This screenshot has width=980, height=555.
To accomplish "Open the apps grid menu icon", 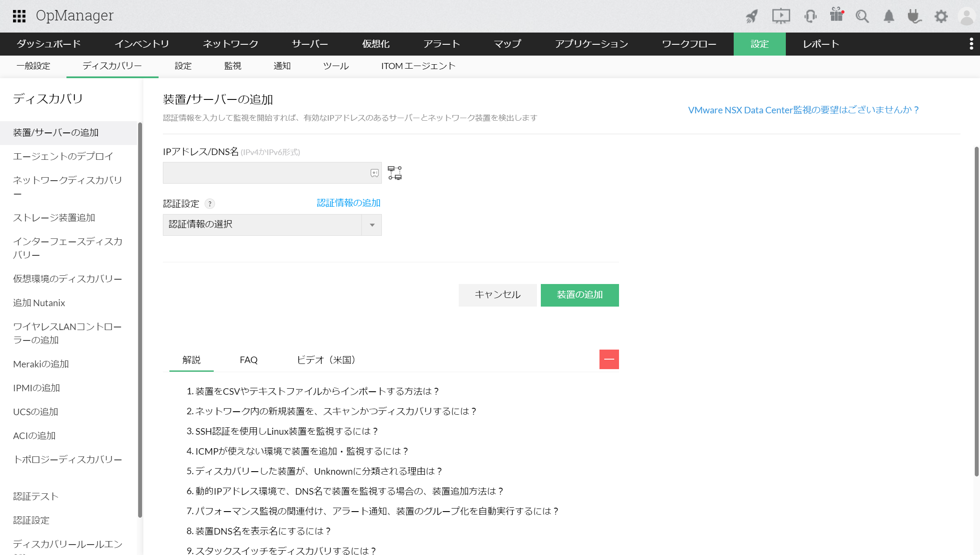I will (19, 16).
